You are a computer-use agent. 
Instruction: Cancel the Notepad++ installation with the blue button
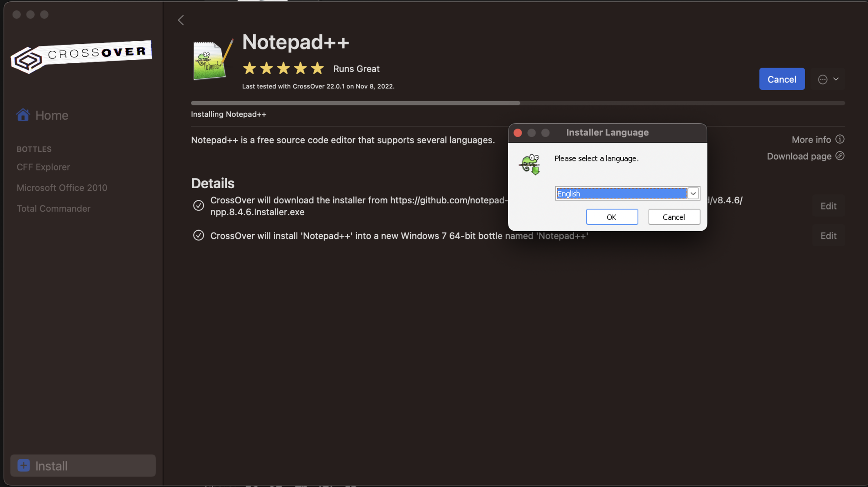(782, 79)
